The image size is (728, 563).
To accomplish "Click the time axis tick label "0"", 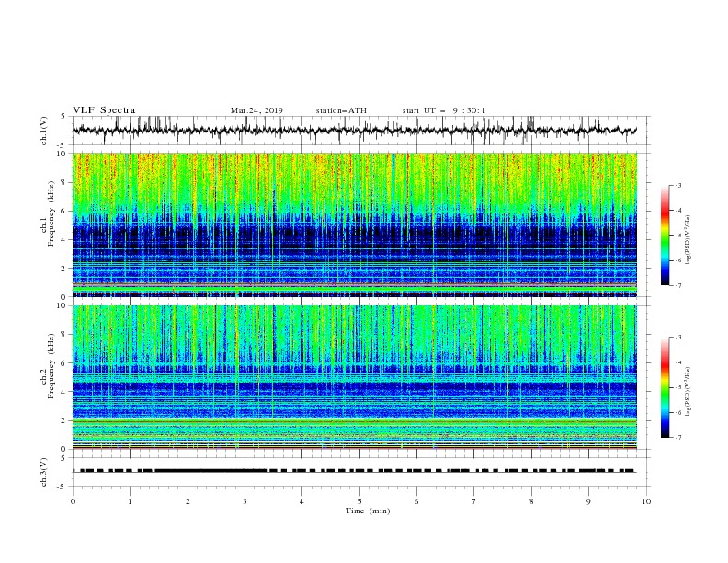I will click(73, 501).
